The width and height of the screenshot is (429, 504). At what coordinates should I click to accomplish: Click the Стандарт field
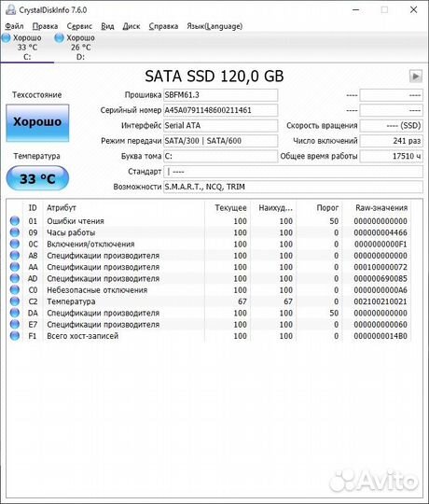pos(293,172)
